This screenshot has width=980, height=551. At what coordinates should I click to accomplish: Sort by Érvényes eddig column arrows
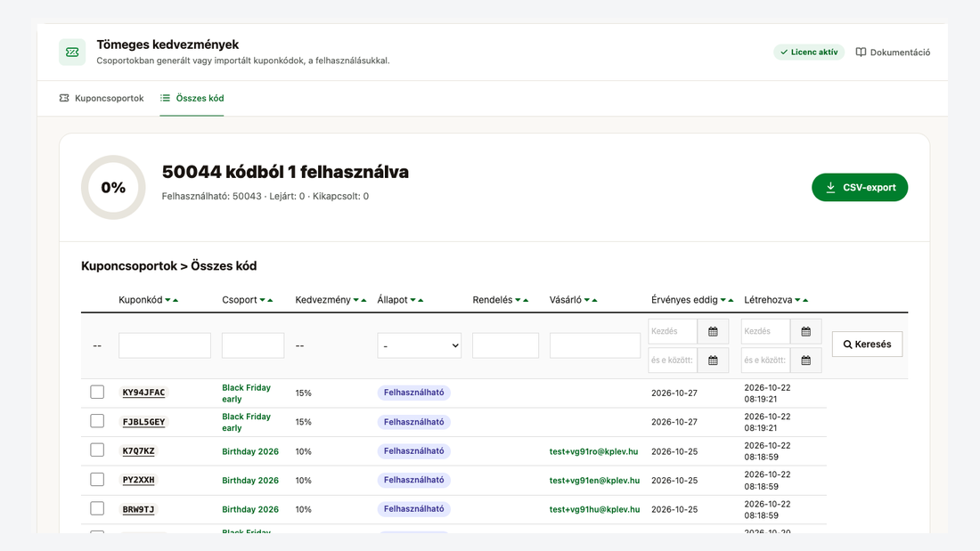click(727, 301)
